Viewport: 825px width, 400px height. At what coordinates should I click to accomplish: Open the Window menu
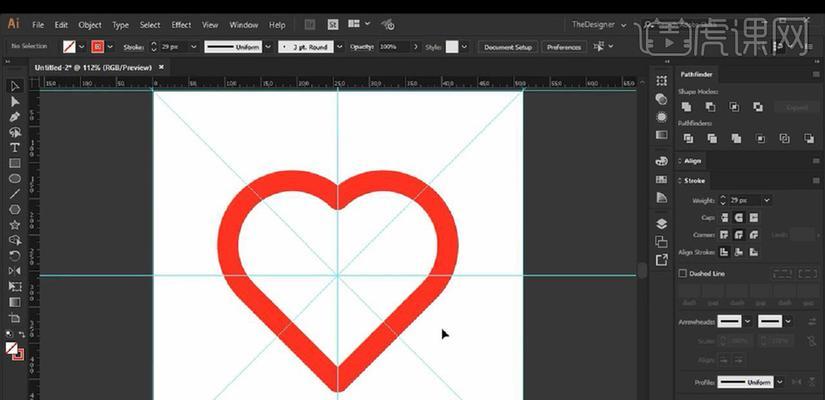pyautogui.click(x=244, y=25)
